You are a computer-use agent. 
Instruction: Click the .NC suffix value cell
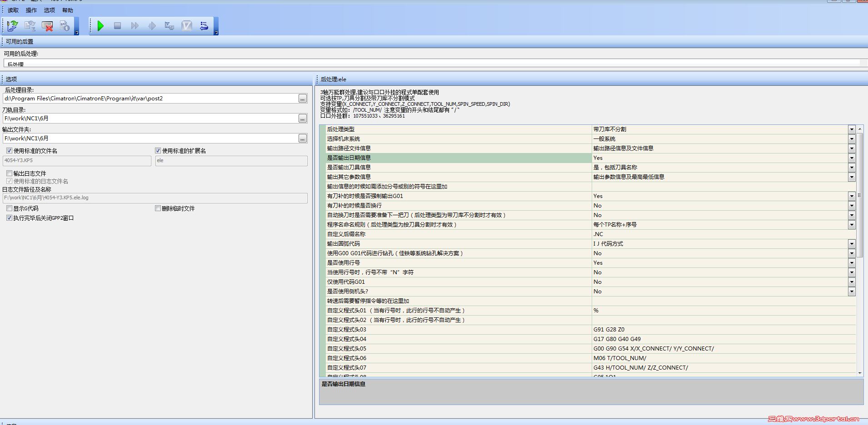pos(723,234)
